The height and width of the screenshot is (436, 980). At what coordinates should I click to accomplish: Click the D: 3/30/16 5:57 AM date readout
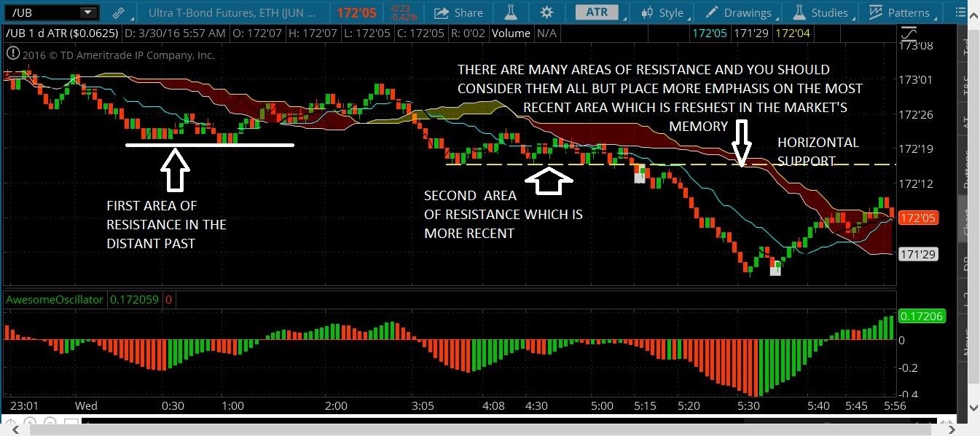174,33
